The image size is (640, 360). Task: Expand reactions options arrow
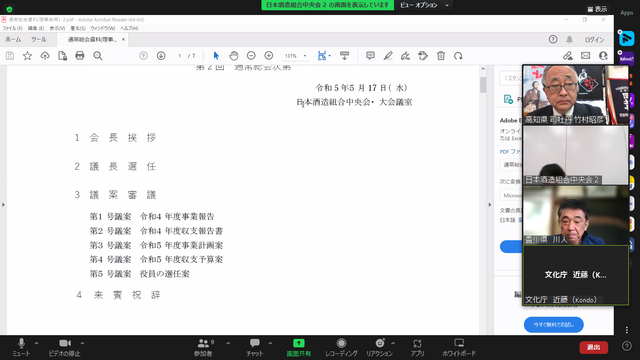393,343
